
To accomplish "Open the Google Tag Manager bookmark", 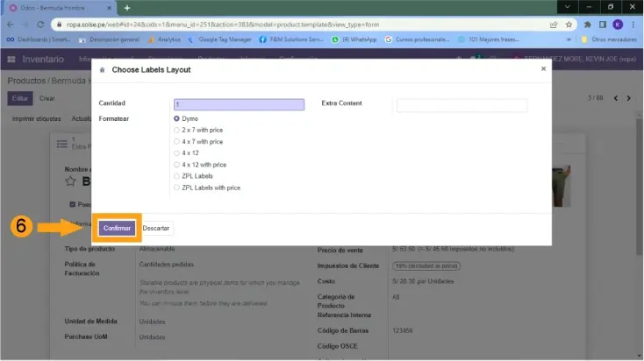I will (x=219, y=39).
